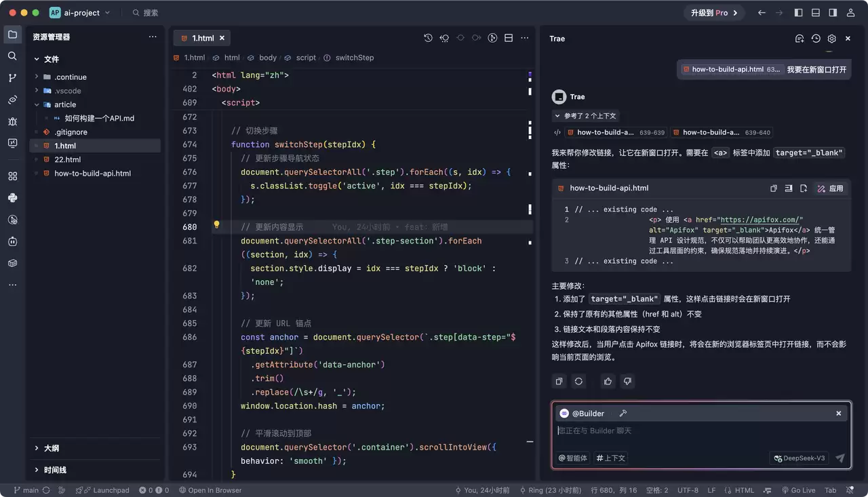Screen dimensions: 868x497
Task: Click the split editor layout icon
Action: coord(509,38)
